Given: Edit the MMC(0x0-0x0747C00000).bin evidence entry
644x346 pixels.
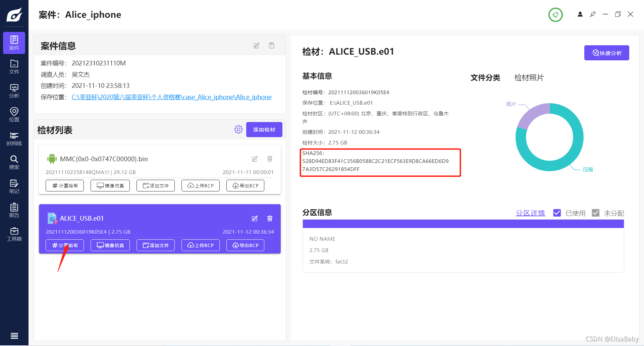Looking at the screenshot, I should coord(255,159).
